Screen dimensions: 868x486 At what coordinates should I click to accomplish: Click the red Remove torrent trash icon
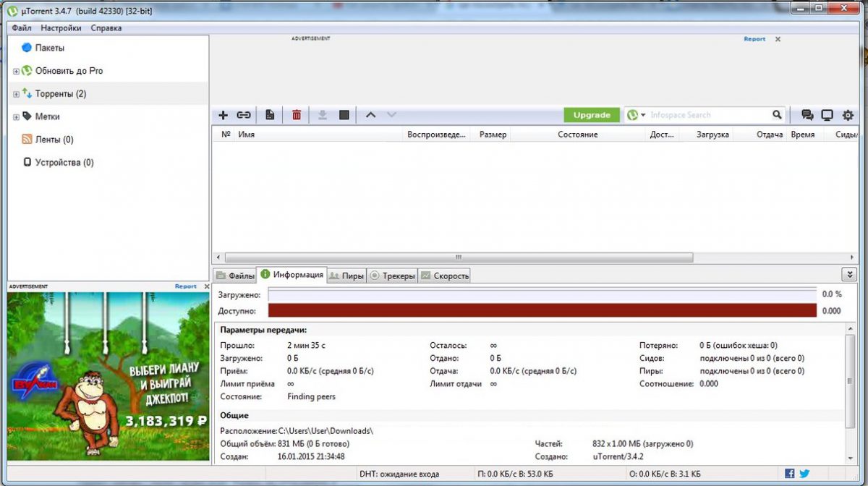(x=297, y=115)
